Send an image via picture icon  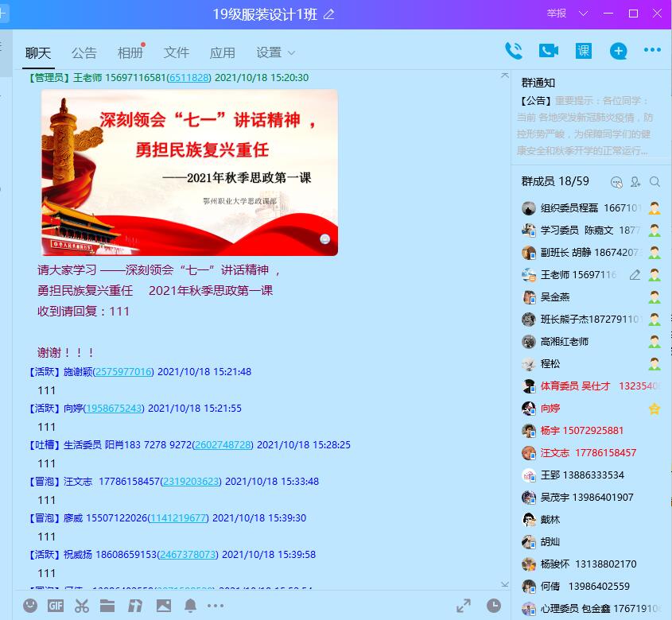pyautogui.click(x=164, y=606)
